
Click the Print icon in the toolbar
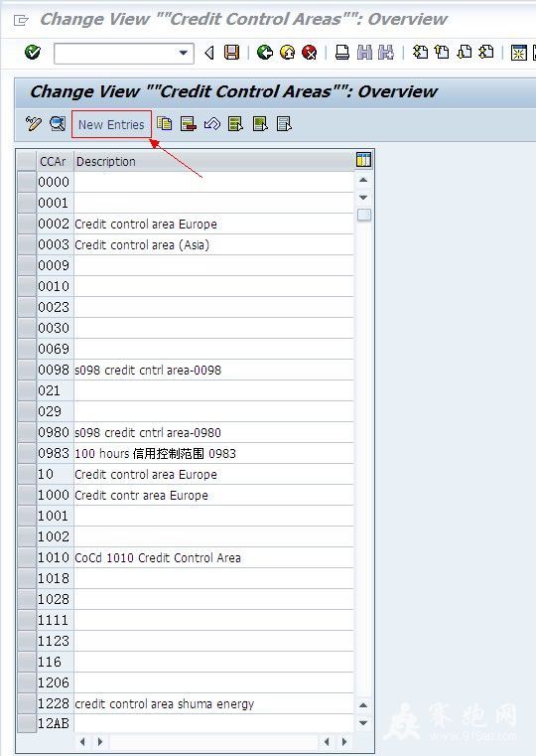click(341, 52)
